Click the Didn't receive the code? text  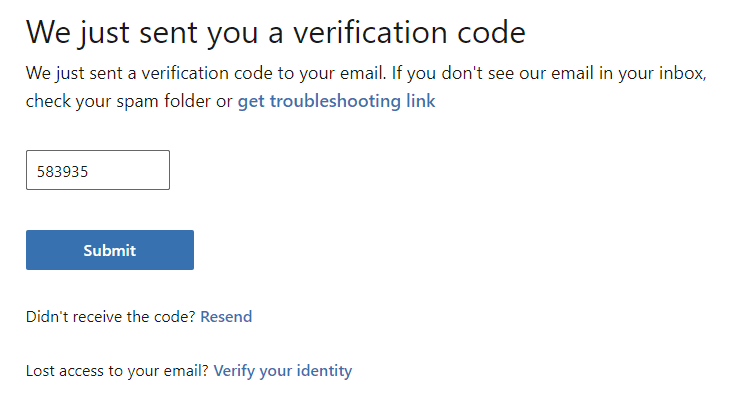(111, 317)
